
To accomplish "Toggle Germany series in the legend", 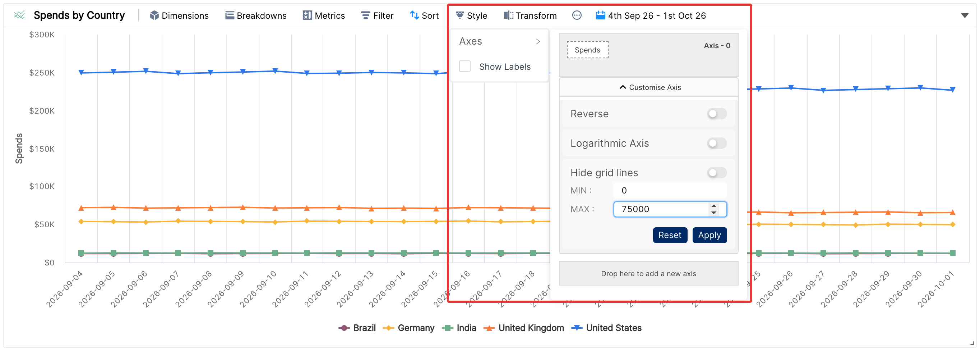I will 408,328.
